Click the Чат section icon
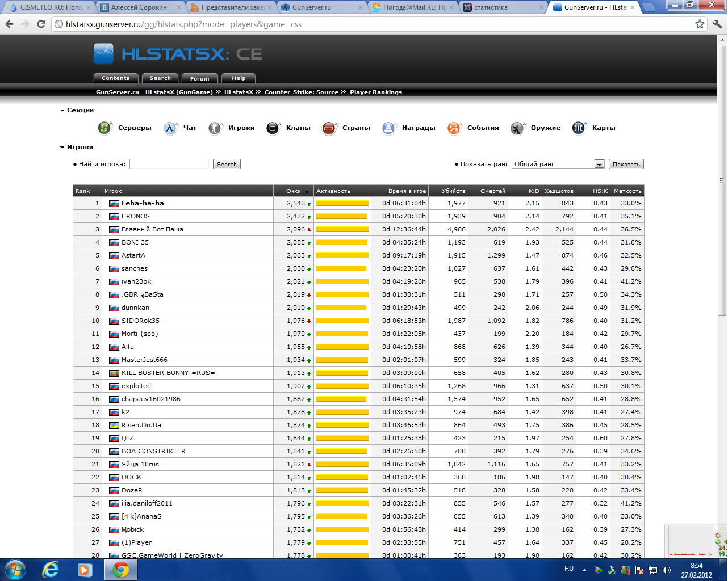This screenshot has height=581, width=728. [x=170, y=128]
